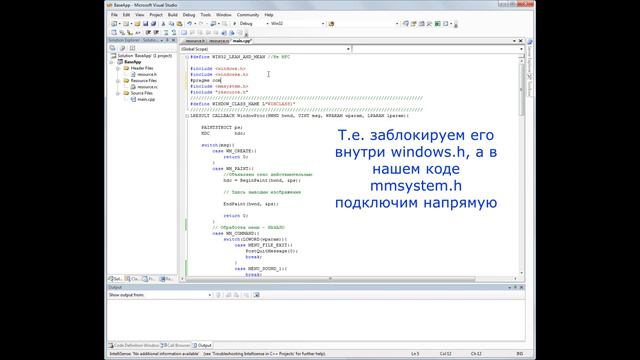This screenshot has width=640, height=360.
Task: Collapse the BaseApp project node
Action: point(111,62)
